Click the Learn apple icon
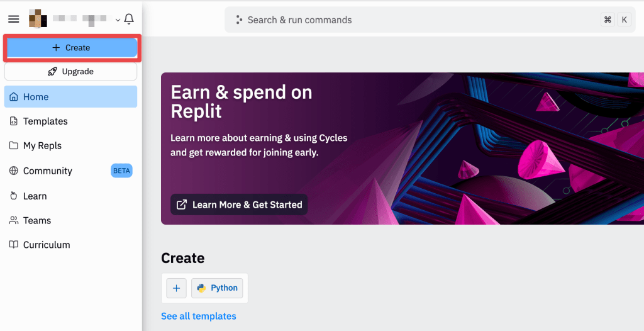This screenshot has height=331, width=644. [14, 196]
